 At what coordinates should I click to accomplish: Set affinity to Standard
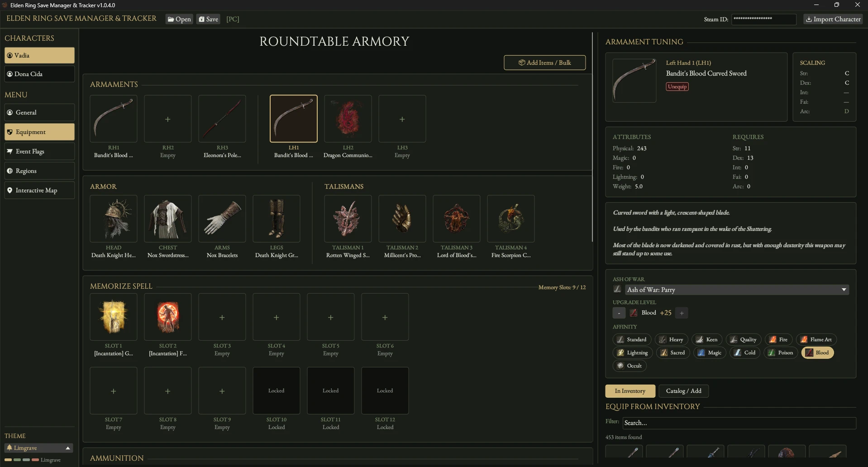[632, 339]
